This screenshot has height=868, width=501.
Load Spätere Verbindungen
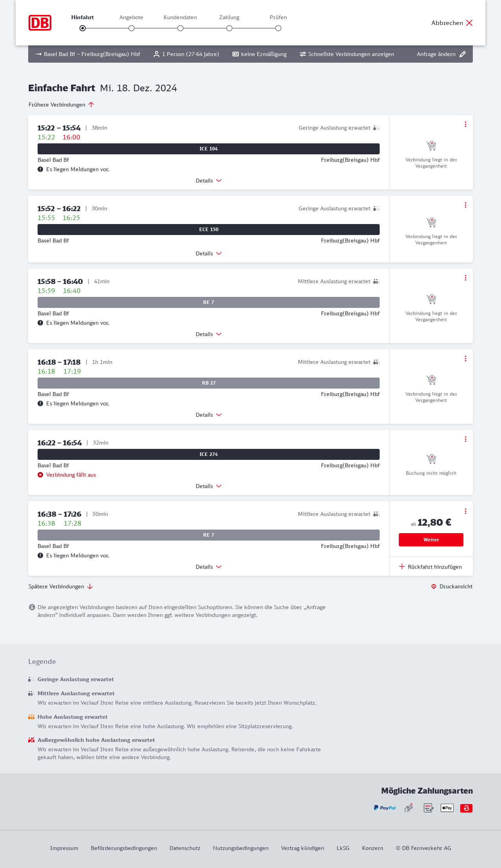[x=61, y=586]
